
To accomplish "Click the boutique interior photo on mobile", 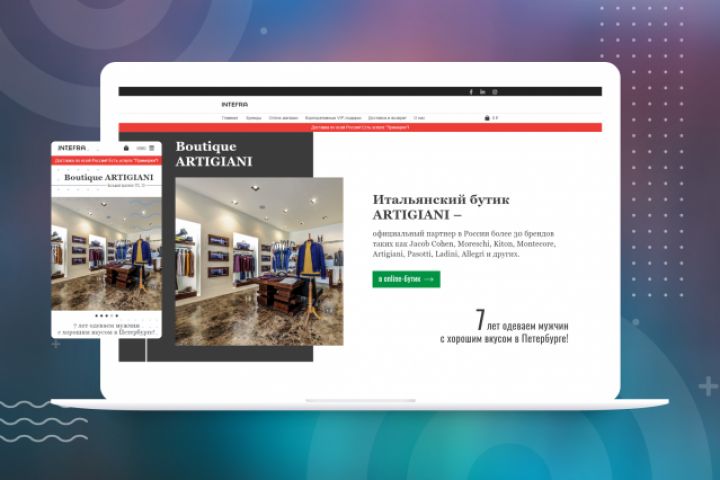I will 107,254.
